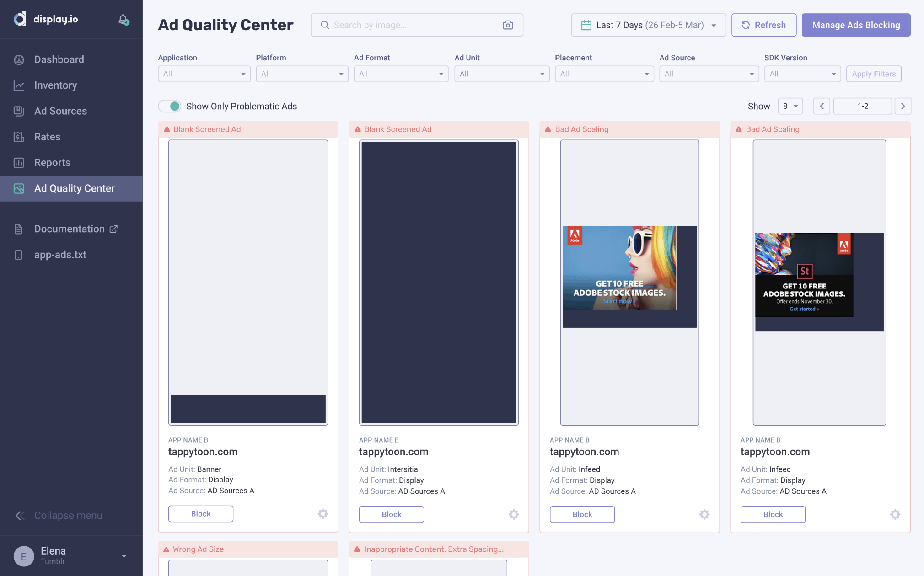Click the display.io logo
The image size is (924, 576).
pos(46,19)
